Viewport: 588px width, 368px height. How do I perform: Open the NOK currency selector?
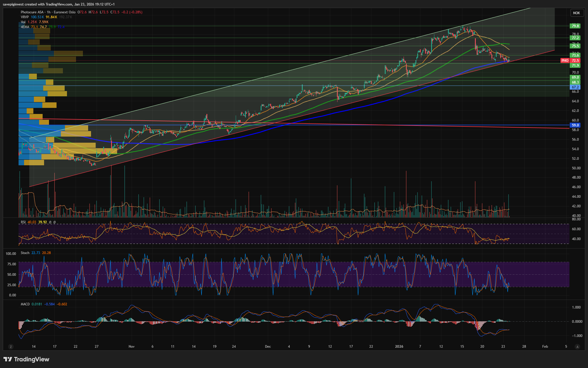pos(576,13)
